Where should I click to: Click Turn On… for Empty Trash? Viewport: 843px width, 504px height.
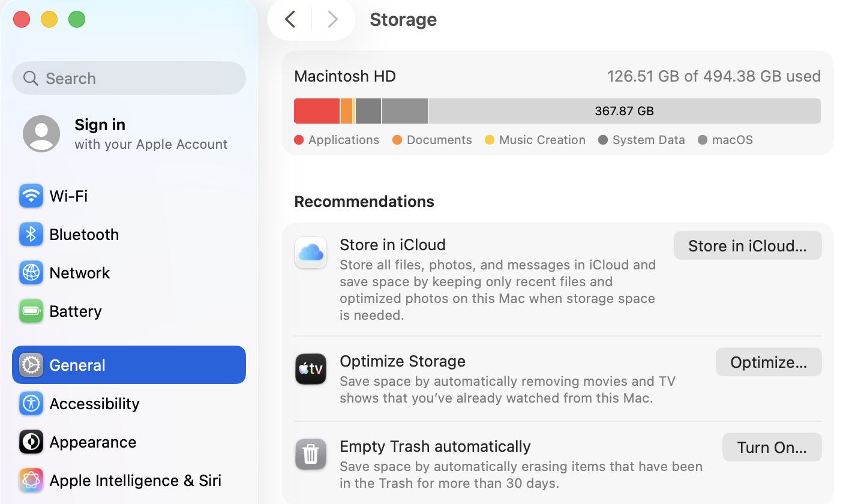(x=772, y=447)
